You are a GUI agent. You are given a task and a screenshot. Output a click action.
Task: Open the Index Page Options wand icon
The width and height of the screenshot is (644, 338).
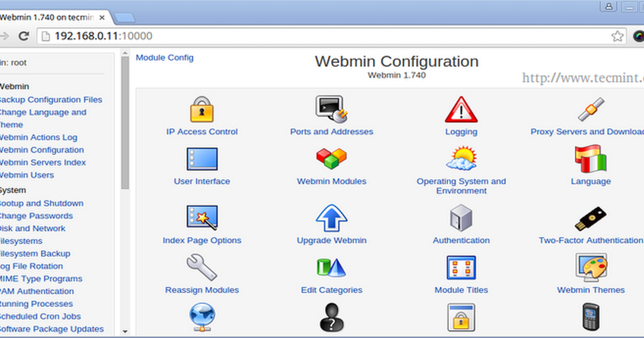(202, 218)
